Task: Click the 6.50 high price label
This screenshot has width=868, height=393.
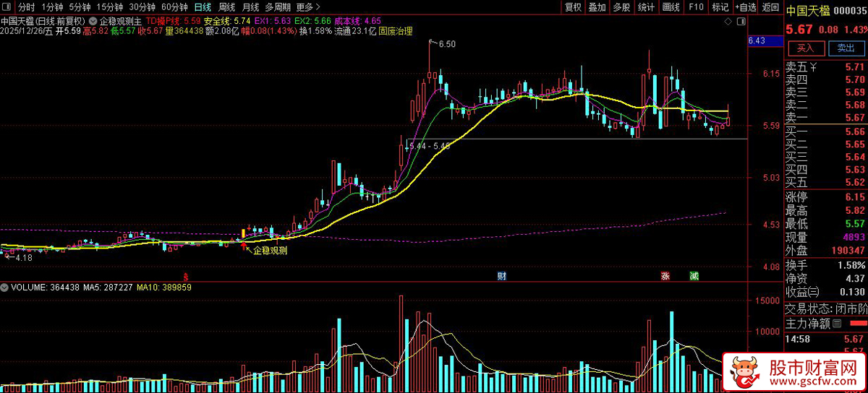Action: click(447, 44)
